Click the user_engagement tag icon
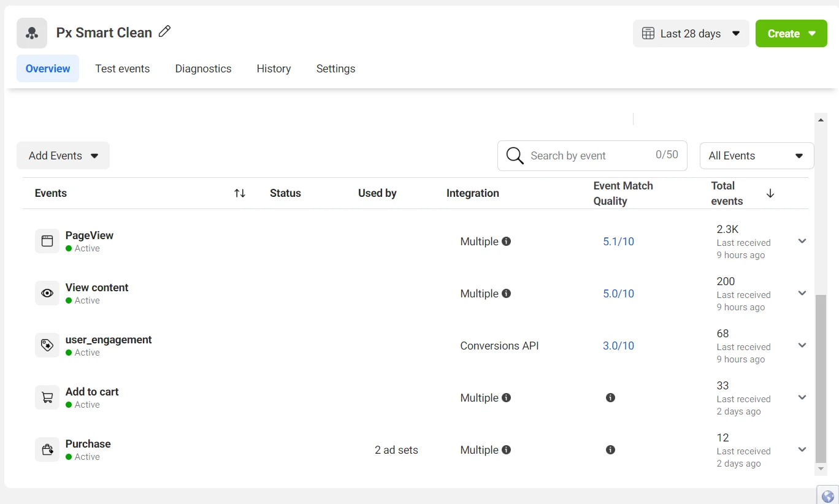Image resolution: width=839 pixels, height=504 pixels. click(47, 345)
